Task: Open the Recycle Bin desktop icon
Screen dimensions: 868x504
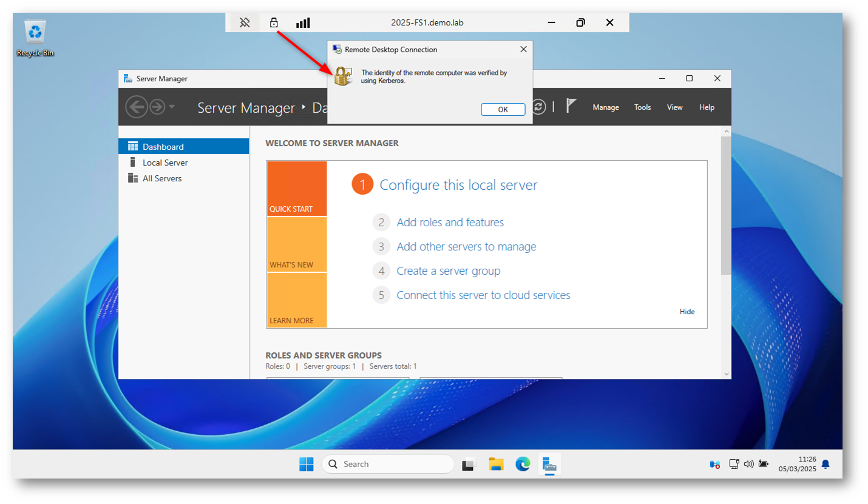Action: (x=35, y=38)
